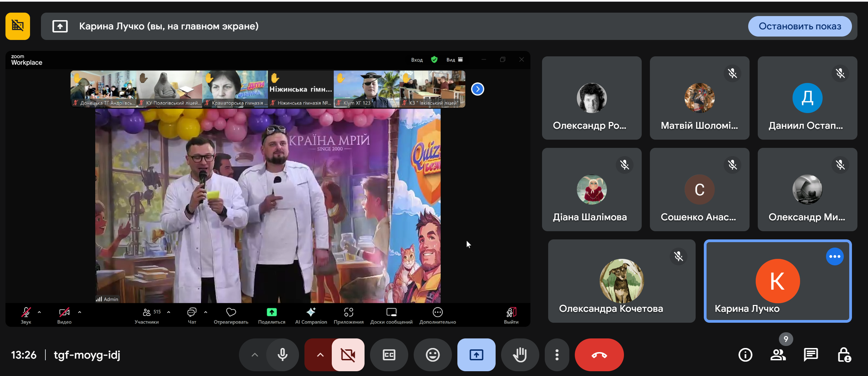This screenshot has width=868, height=376.
Task: Show the participants list panel
Action: coord(778,355)
